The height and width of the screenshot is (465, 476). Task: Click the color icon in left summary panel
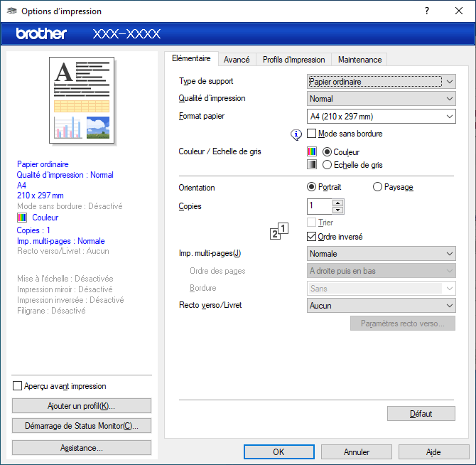click(22, 218)
